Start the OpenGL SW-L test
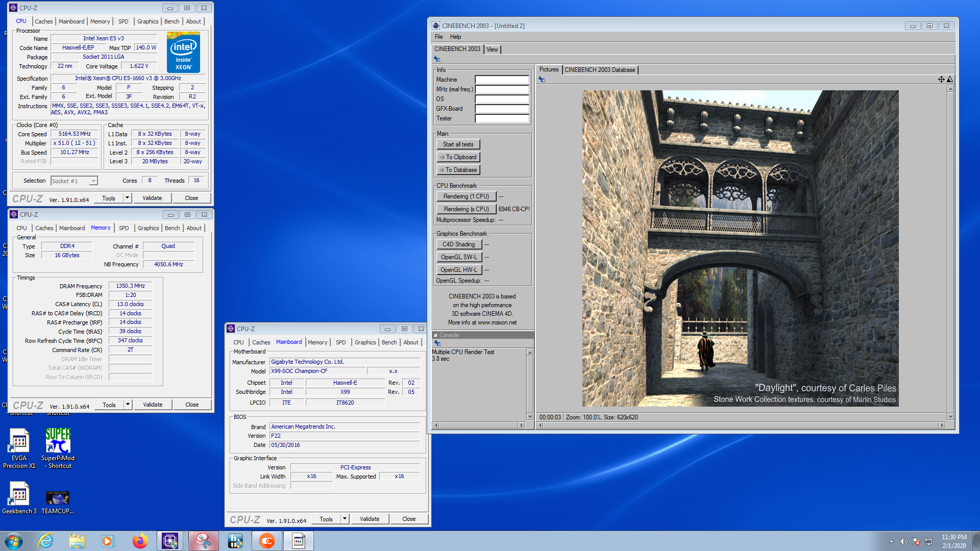The image size is (980, 551). coord(459,257)
